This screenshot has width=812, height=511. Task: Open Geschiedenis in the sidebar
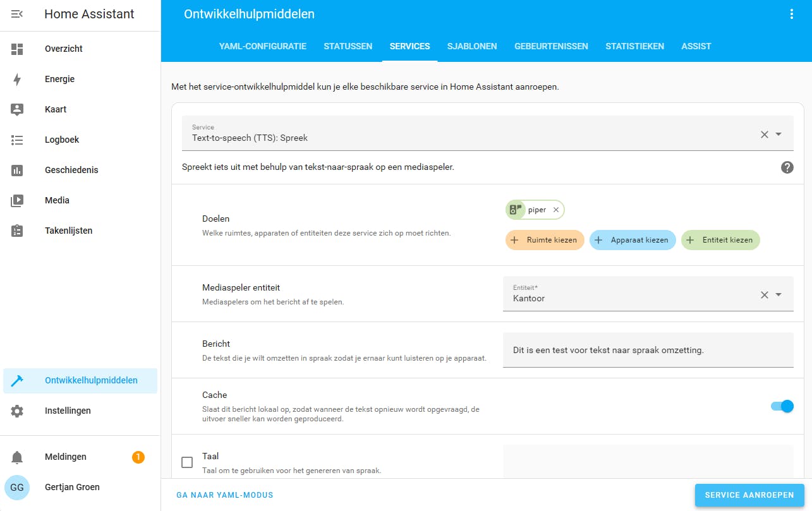click(x=81, y=170)
